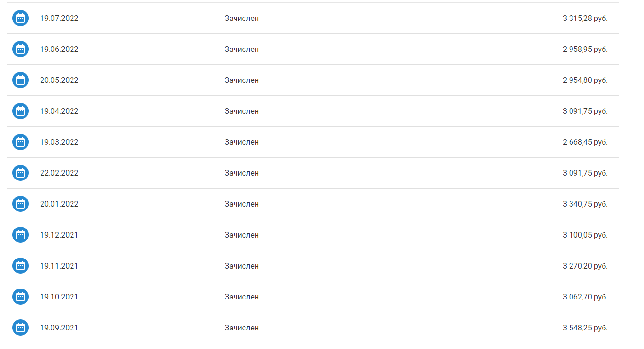Open the 3 315,28 руб. payment amount
The height and width of the screenshot is (349, 644).
(x=585, y=19)
